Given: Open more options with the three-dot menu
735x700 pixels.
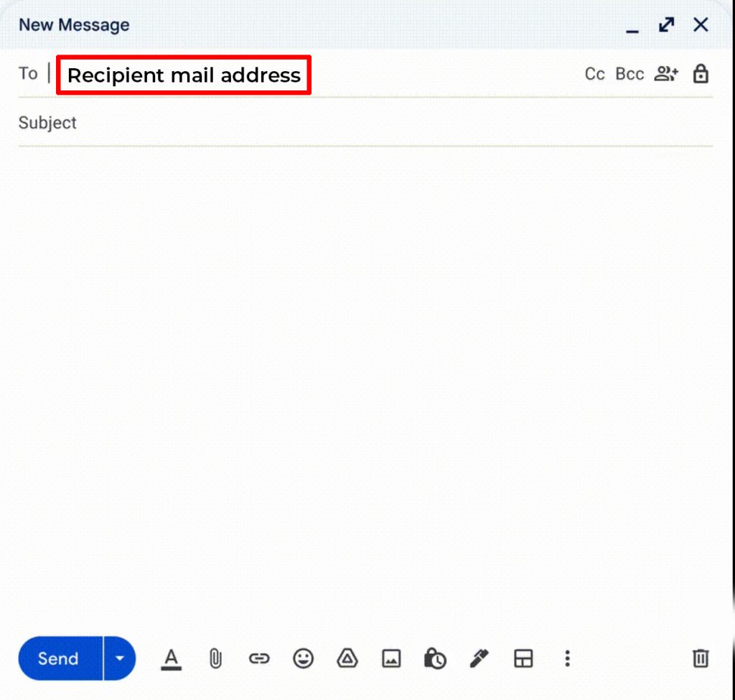Looking at the screenshot, I should click(567, 658).
